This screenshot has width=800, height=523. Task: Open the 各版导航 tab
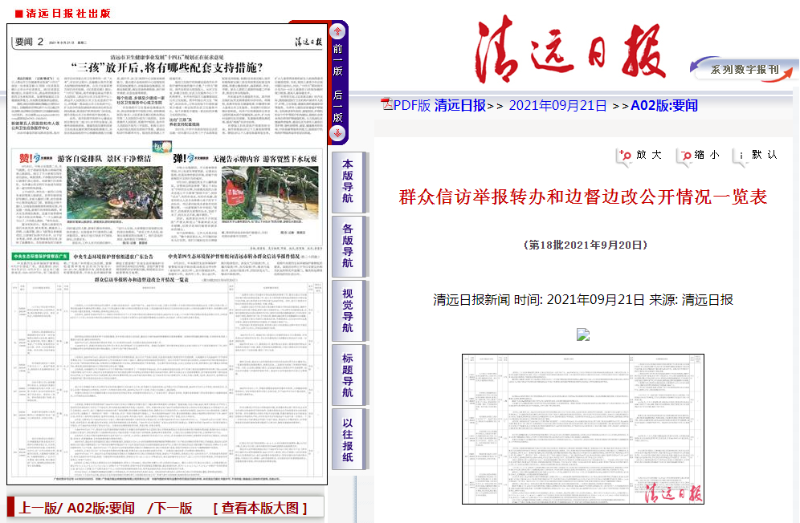tap(348, 246)
